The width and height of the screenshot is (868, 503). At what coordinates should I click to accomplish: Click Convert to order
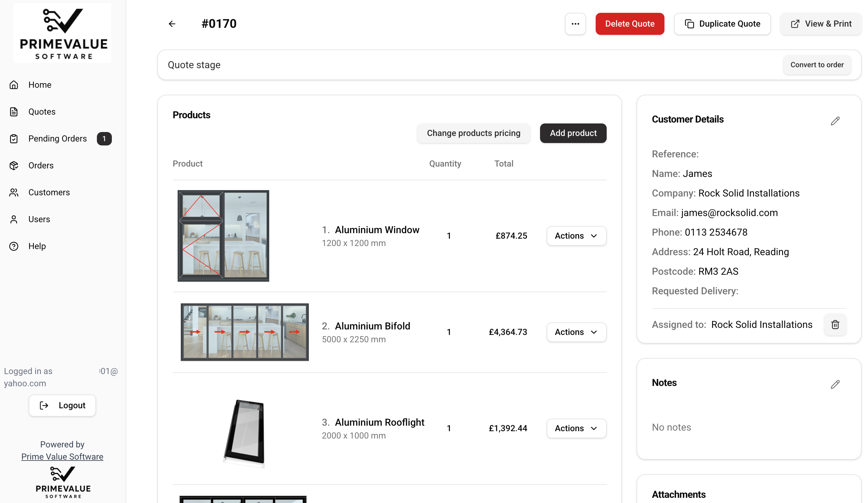[817, 65]
